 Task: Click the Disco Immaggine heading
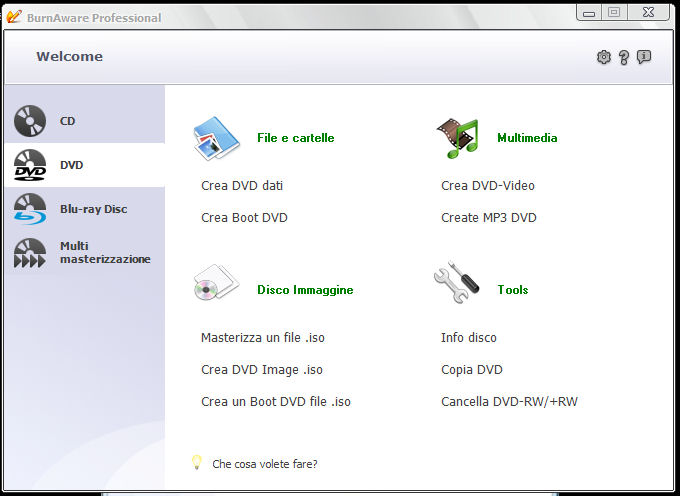click(305, 290)
